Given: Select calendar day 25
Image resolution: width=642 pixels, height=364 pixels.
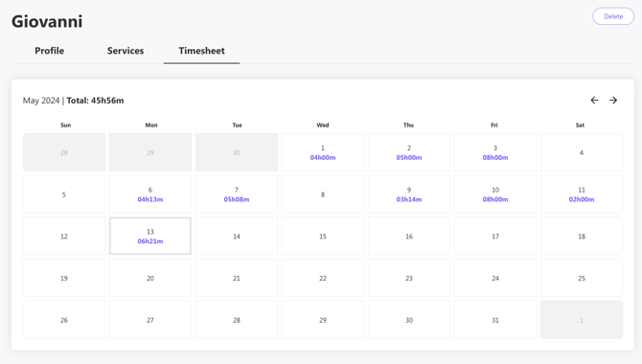Looking at the screenshot, I should [582, 278].
